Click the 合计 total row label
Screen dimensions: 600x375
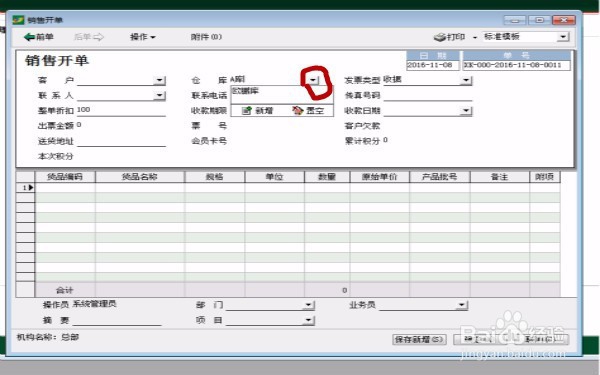click(x=64, y=290)
